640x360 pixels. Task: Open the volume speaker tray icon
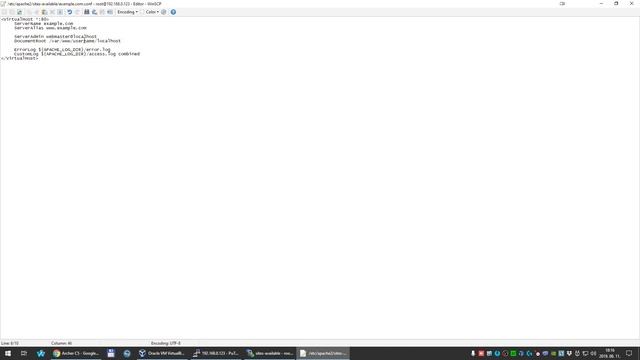click(x=593, y=353)
